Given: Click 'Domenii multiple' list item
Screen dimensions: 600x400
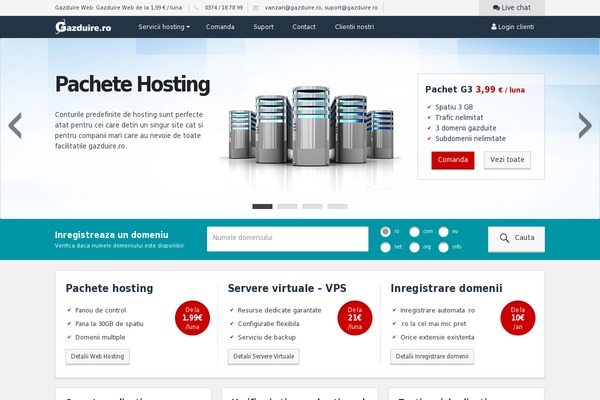Looking at the screenshot, I should click(100, 337).
